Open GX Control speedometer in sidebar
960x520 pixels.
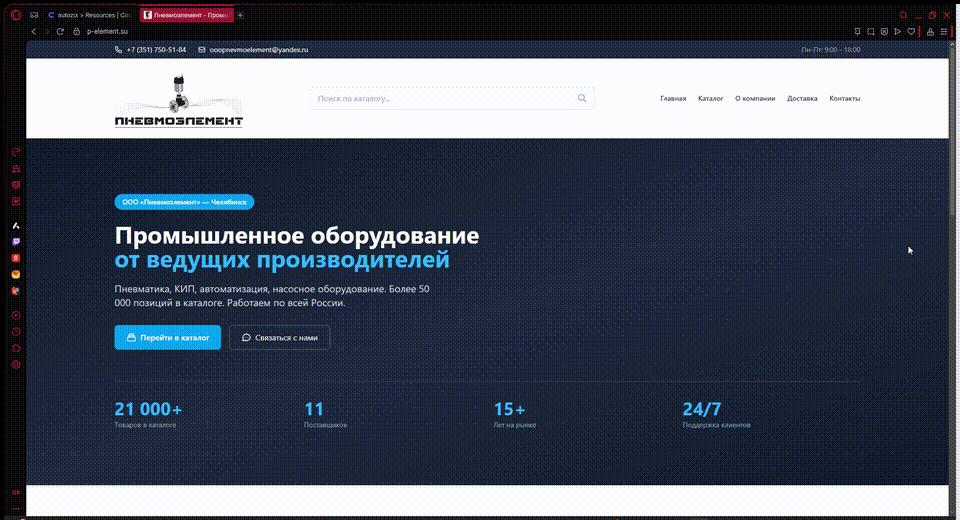[16, 152]
